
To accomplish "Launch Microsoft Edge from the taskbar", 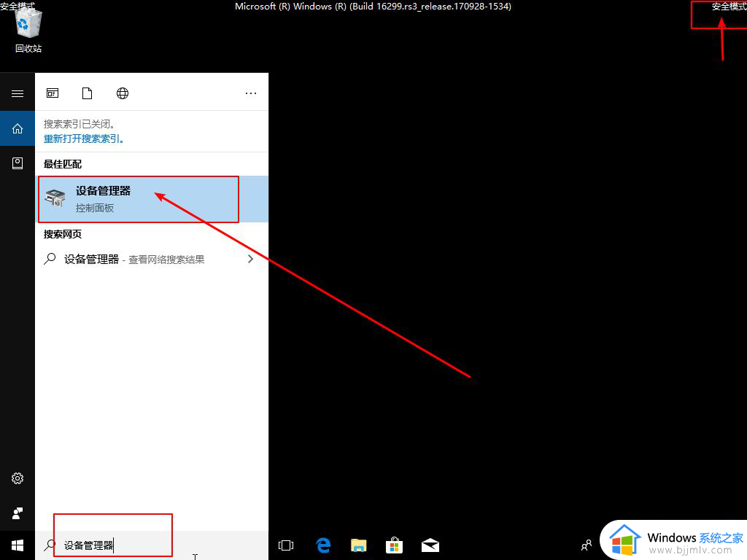I will [x=323, y=545].
